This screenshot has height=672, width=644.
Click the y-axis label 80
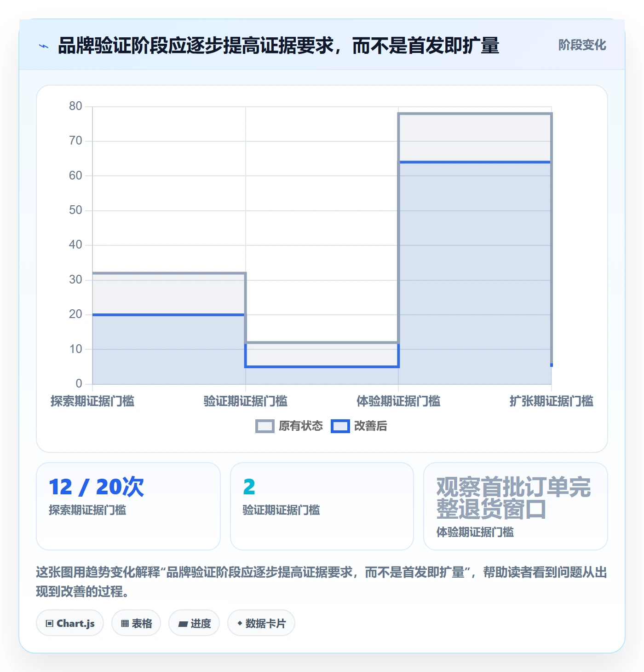[75, 106]
